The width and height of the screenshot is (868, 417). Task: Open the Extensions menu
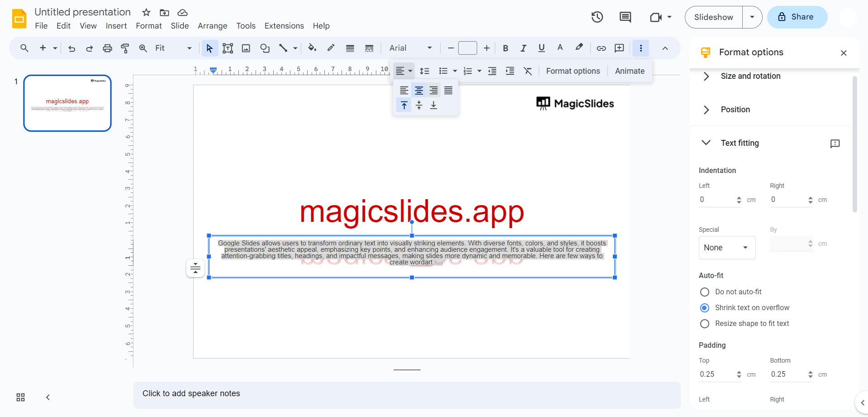[284, 26]
